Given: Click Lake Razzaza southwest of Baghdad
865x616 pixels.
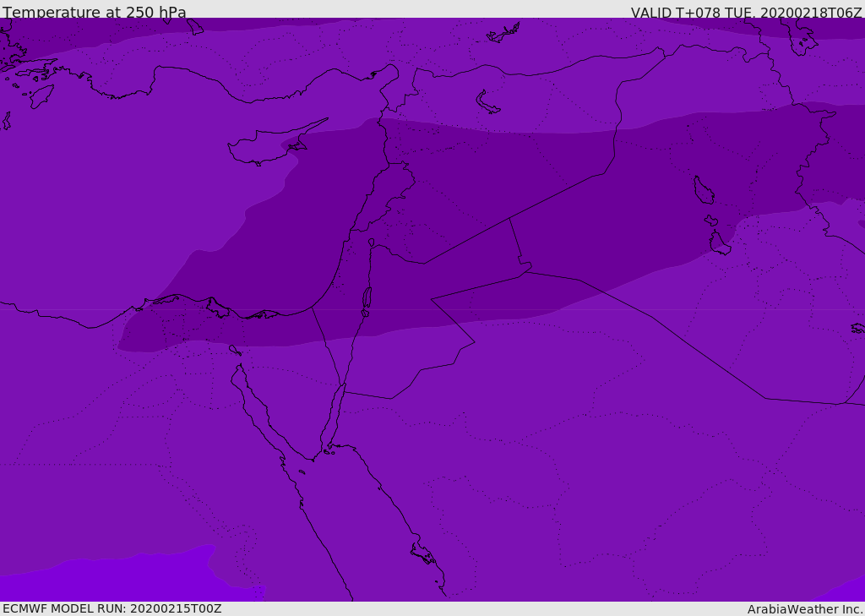Looking at the screenshot, I should tap(719, 244).
